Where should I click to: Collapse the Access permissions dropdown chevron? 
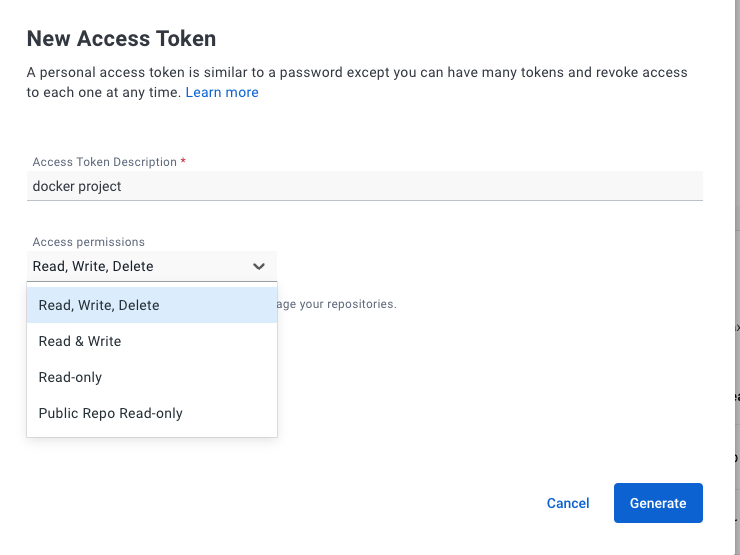pos(259,267)
